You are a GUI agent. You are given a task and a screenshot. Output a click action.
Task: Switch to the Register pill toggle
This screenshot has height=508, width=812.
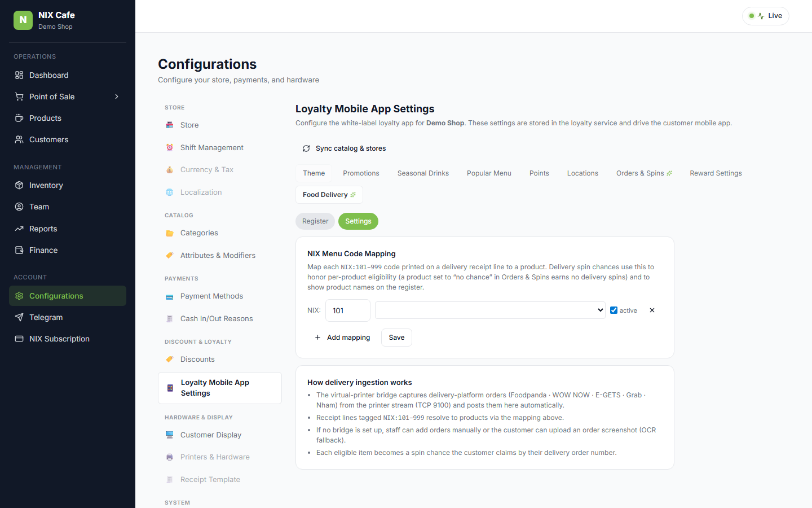tap(315, 221)
